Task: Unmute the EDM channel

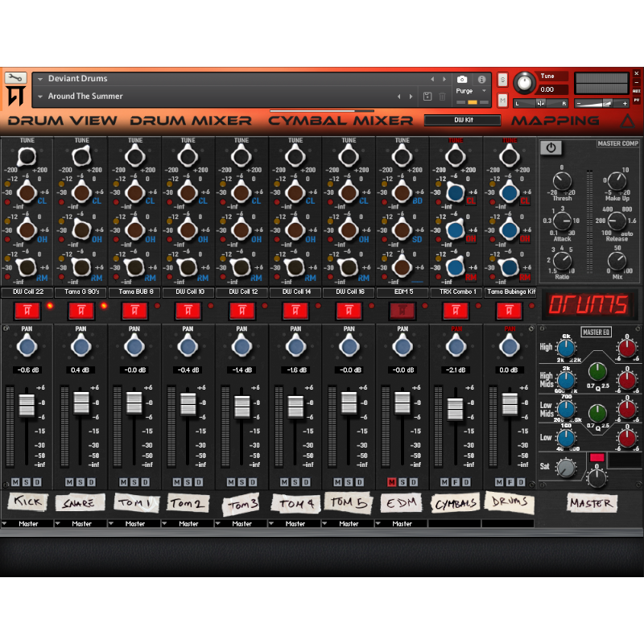Action: click(391, 481)
